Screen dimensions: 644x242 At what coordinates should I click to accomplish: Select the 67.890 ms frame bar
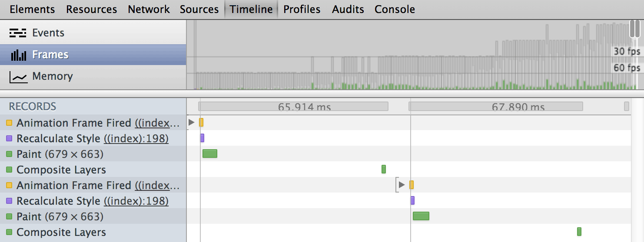[x=496, y=106]
